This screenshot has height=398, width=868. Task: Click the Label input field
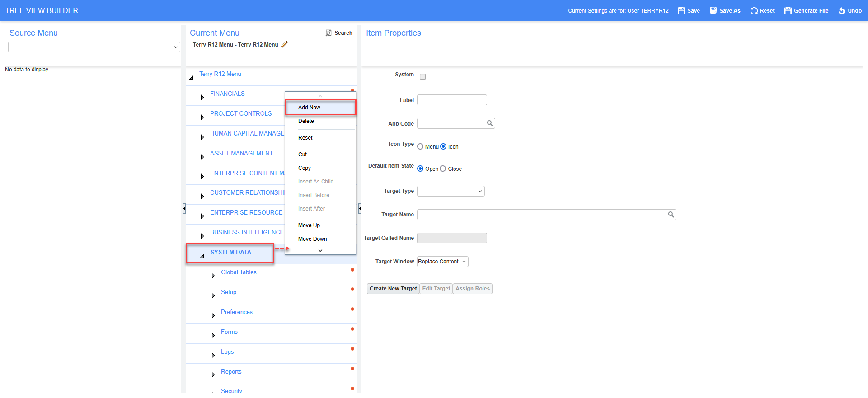pyautogui.click(x=452, y=100)
